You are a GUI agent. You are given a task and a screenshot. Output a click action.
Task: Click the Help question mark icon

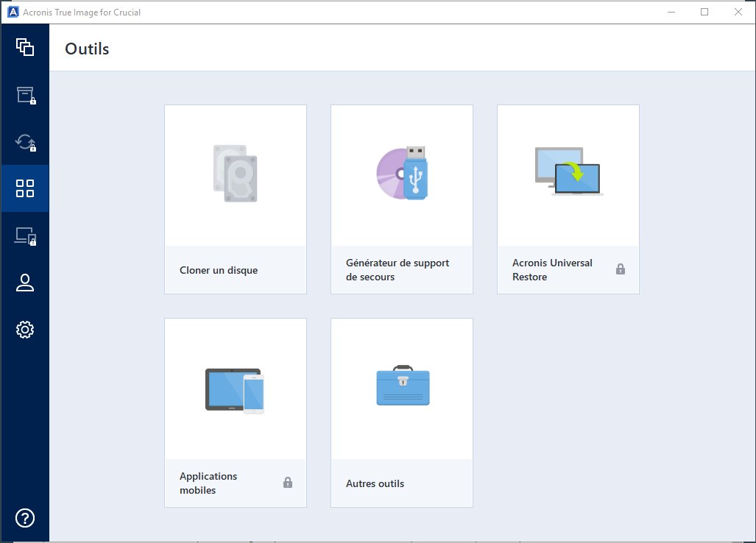pos(25,518)
